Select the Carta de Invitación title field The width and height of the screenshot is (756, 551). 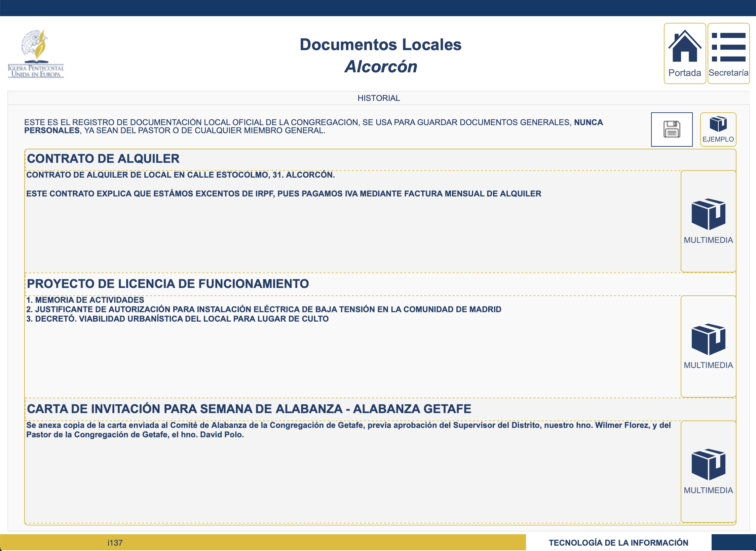tap(249, 409)
